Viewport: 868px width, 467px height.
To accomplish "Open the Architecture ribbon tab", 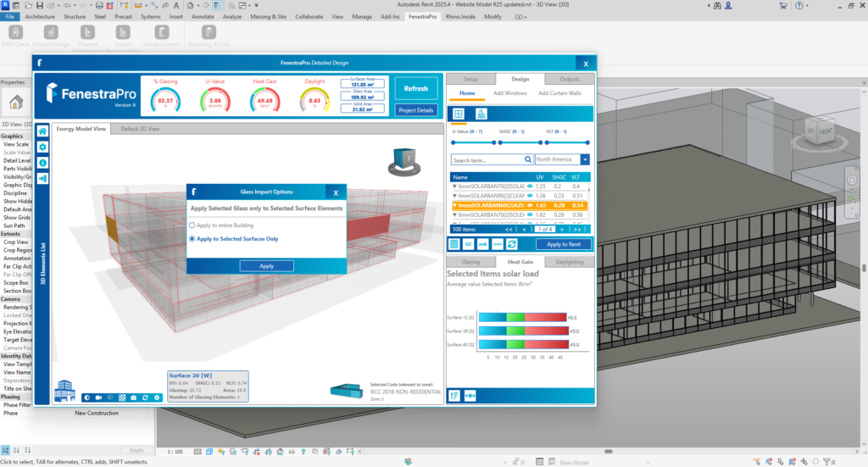I will (x=40, y=17).
